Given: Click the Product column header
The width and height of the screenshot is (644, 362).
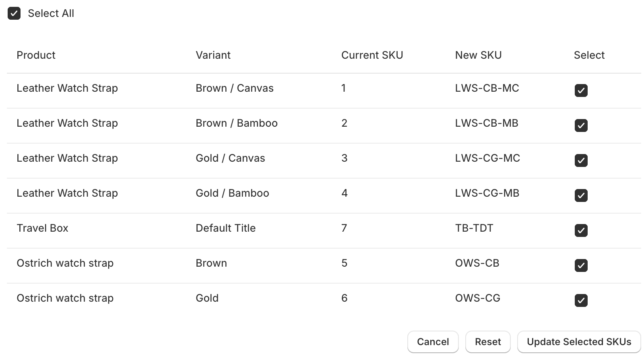Looking at the screenshot, I should [x=36, y=55].
